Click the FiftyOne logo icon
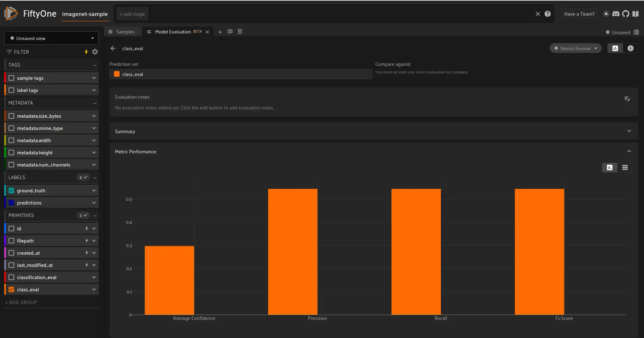Viewport: 644px width, 338px height. [11, 14]
